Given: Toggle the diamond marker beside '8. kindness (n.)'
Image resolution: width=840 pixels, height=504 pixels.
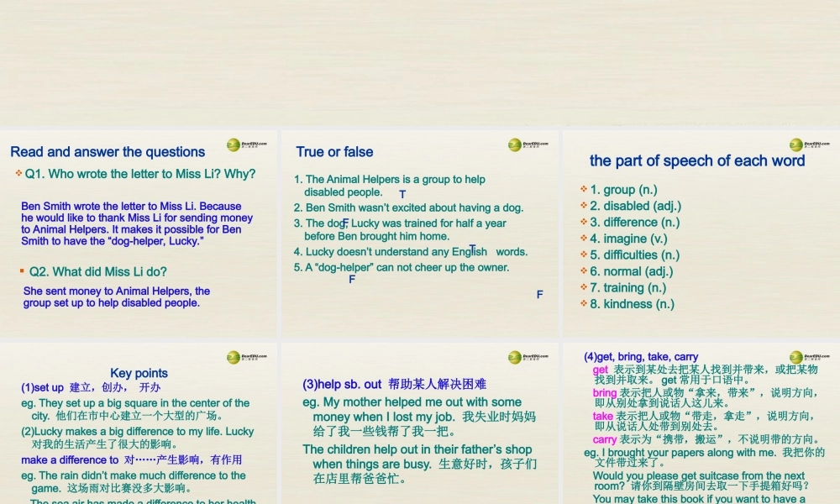Looking at the screenshot, I should [x=582, y=304].
